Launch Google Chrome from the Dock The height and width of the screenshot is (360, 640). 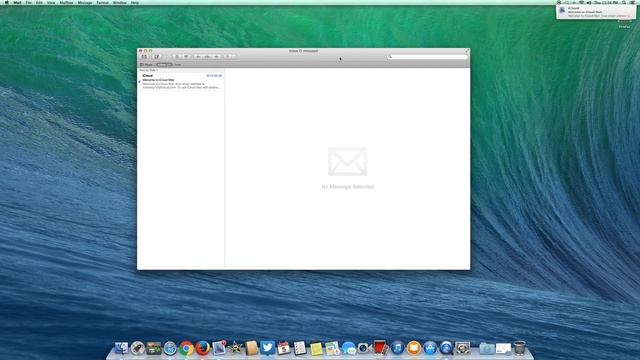[186, 348]
